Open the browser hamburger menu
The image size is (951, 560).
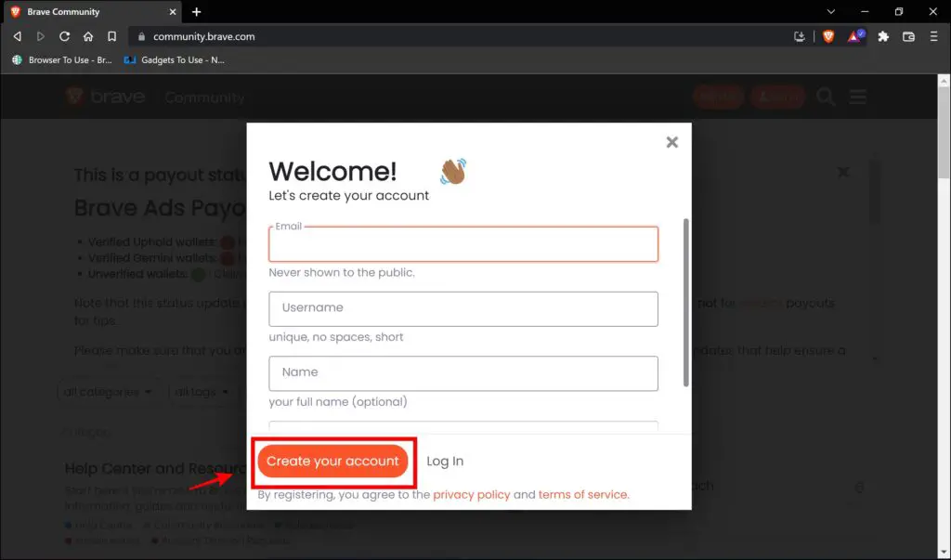coord(933,36)
